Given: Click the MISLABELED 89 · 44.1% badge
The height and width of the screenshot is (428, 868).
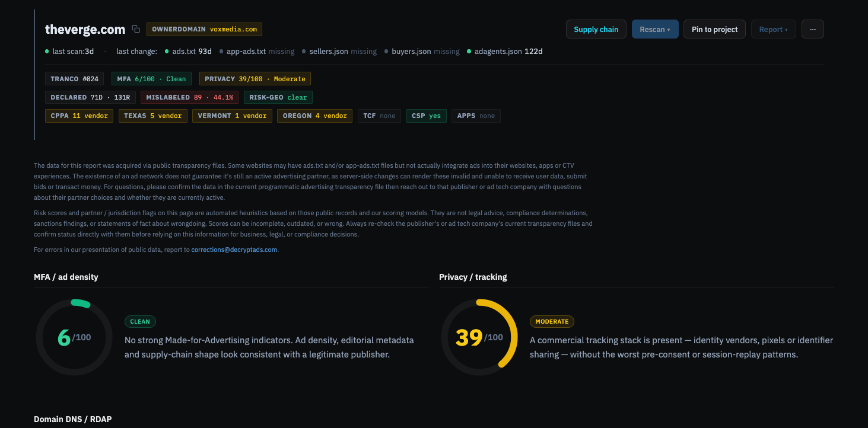Looking at the screenshot, I should pos(190,97).
